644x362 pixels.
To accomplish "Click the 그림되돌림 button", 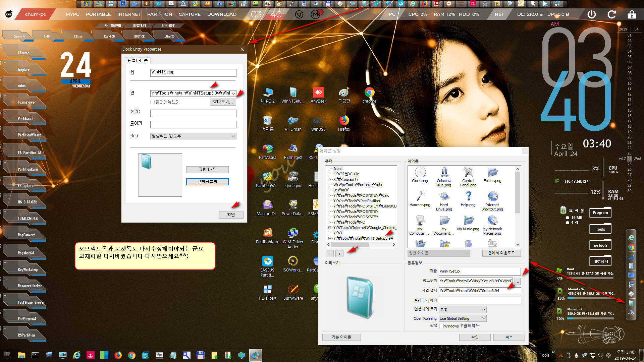I will coord(207,182).
